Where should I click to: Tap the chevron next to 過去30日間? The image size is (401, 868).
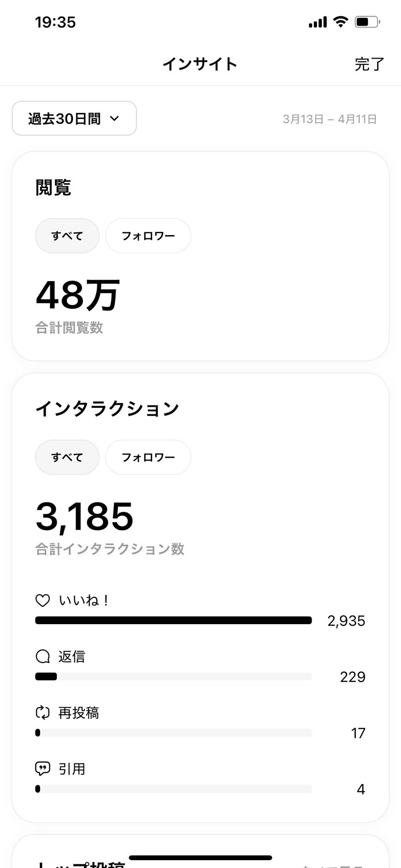114,118
